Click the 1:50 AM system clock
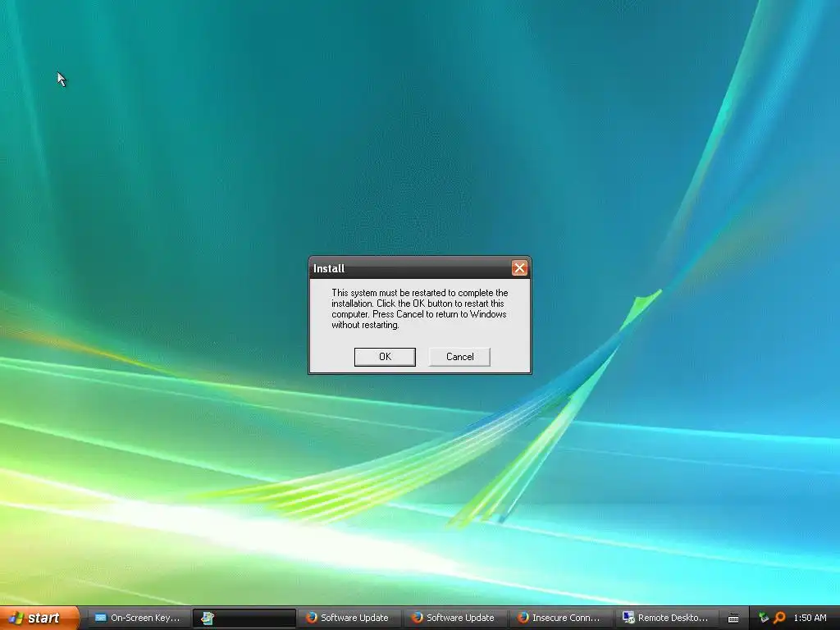This screenshot has height=630, width=840. [810, 618]
